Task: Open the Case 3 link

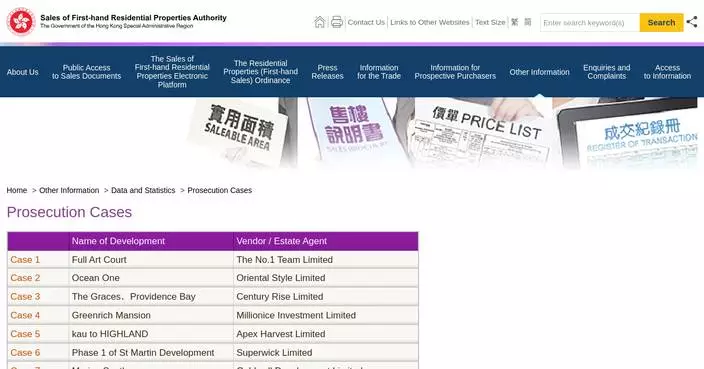Action: 25,297
